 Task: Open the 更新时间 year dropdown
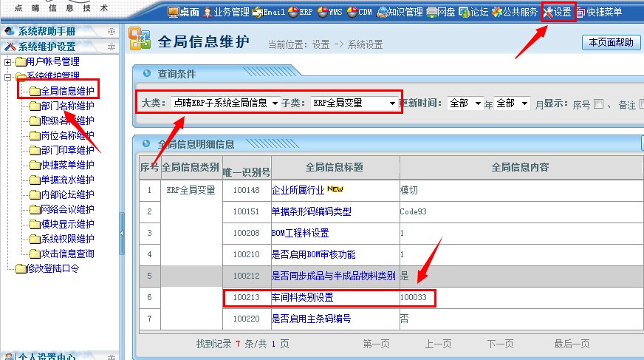click(x=465, y=103)
